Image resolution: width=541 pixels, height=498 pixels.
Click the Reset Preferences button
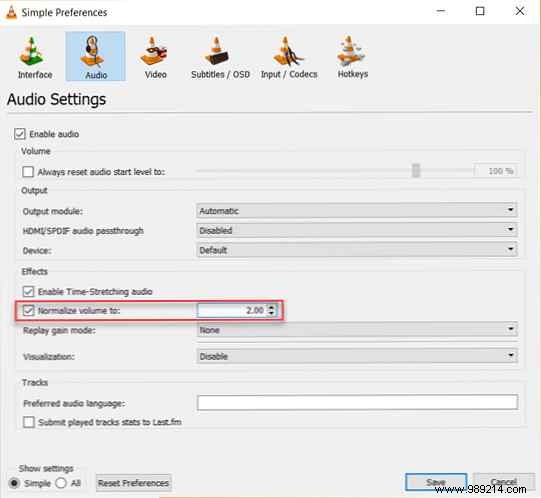coord(134,483)
